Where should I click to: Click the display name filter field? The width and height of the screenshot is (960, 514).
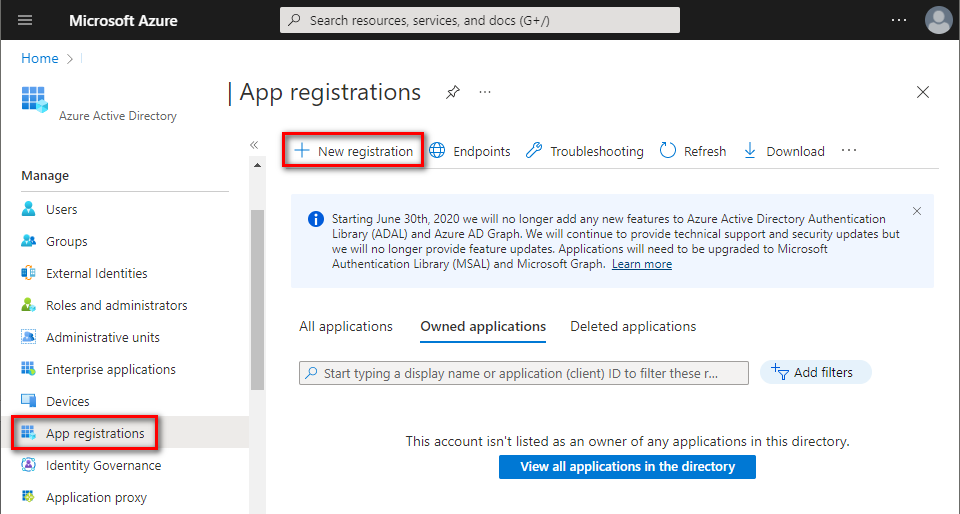coord(524,373)
